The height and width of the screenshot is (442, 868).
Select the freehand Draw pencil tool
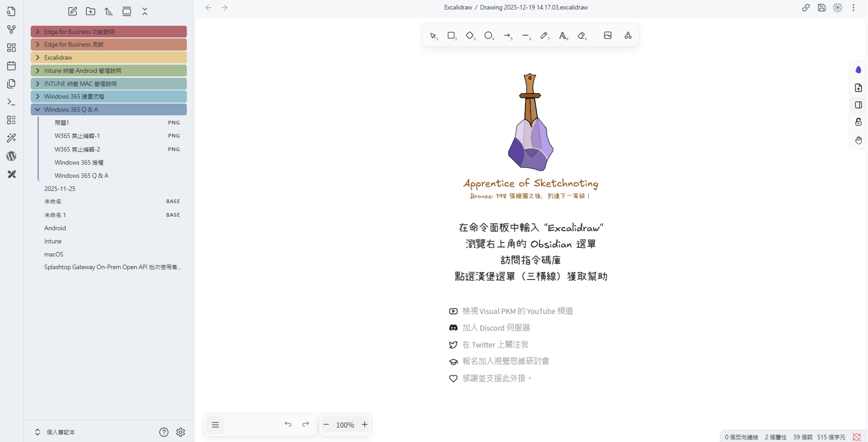click(544, 35)
